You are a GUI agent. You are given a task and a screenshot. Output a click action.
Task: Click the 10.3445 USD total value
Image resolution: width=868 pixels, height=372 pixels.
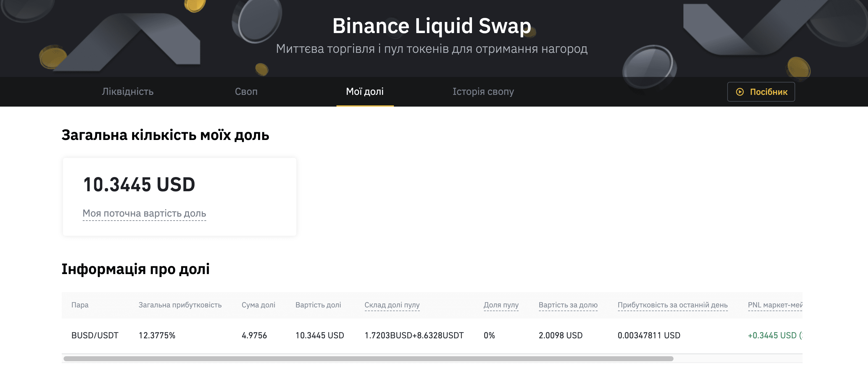(139, 184)
